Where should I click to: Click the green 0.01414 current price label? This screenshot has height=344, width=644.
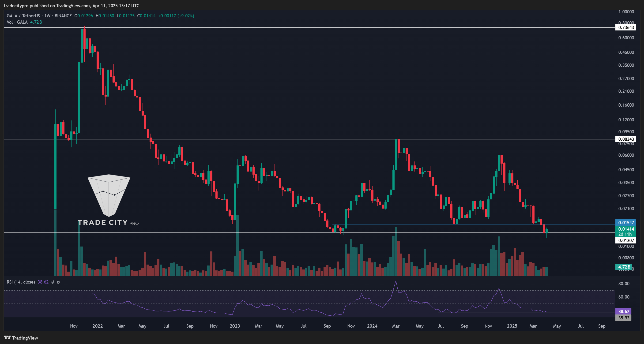[626, 229]
